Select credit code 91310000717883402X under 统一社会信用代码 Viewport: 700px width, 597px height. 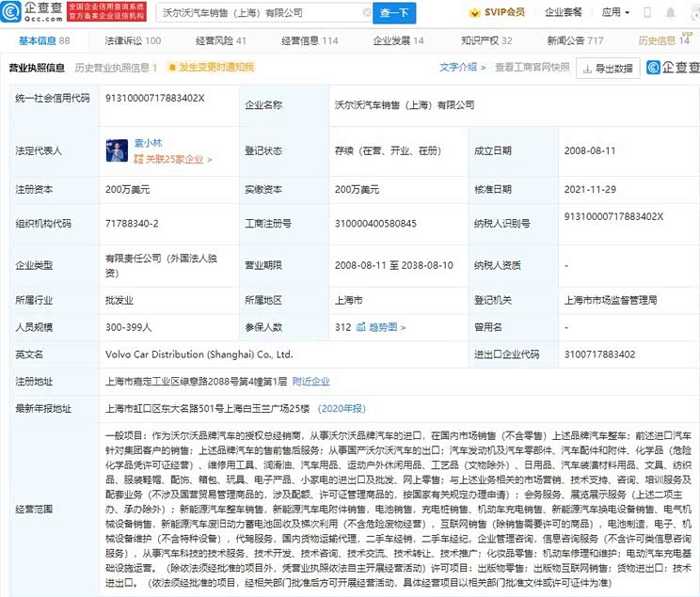pos(154,98)
